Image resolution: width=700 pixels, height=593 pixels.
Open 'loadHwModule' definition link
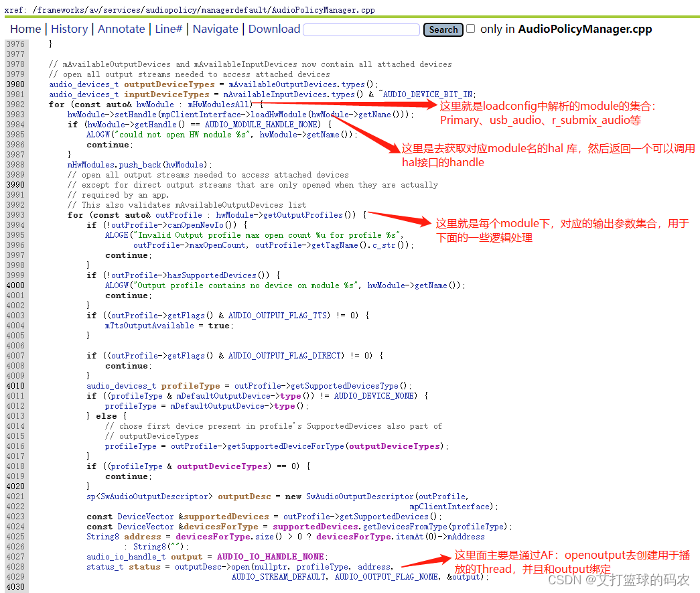(279, 115)
